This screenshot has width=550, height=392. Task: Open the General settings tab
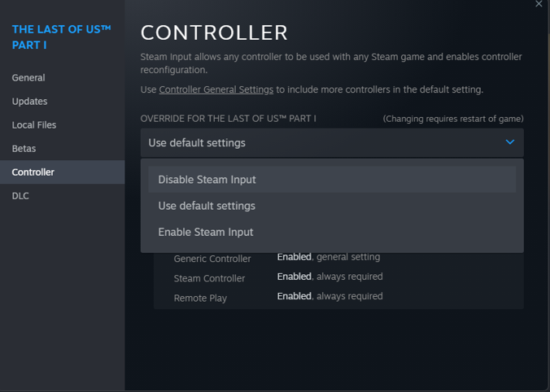[x=28, y=78]
